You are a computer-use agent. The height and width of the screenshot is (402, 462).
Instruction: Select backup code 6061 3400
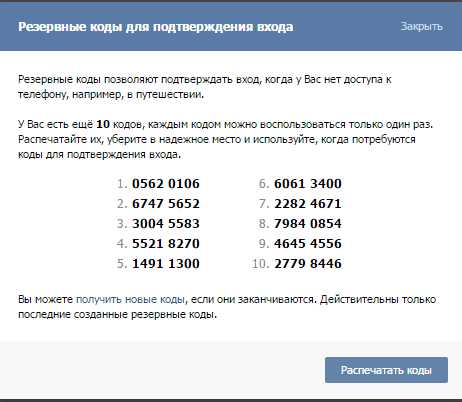pyautogui.click(x=308, y=184)
